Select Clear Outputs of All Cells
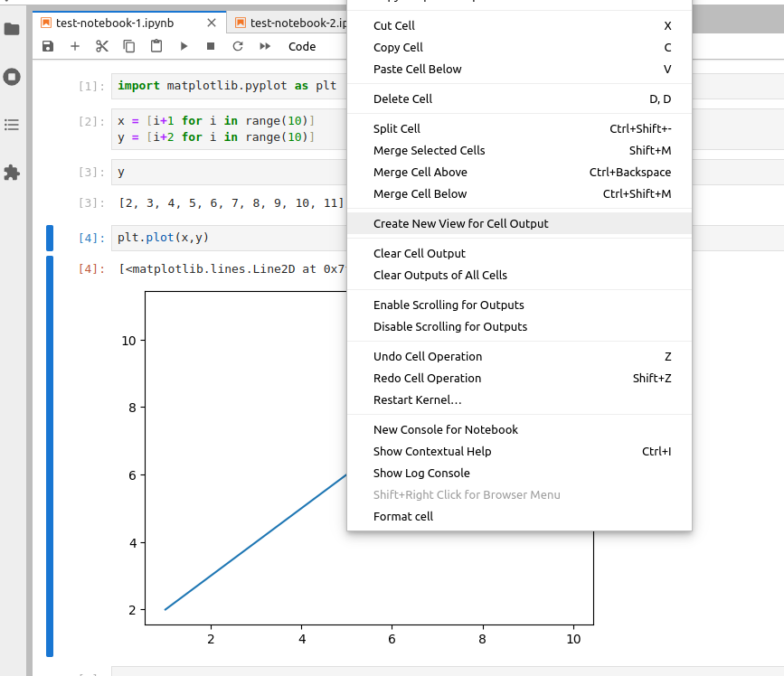The image size is (784, 676). tap(519, 276)
